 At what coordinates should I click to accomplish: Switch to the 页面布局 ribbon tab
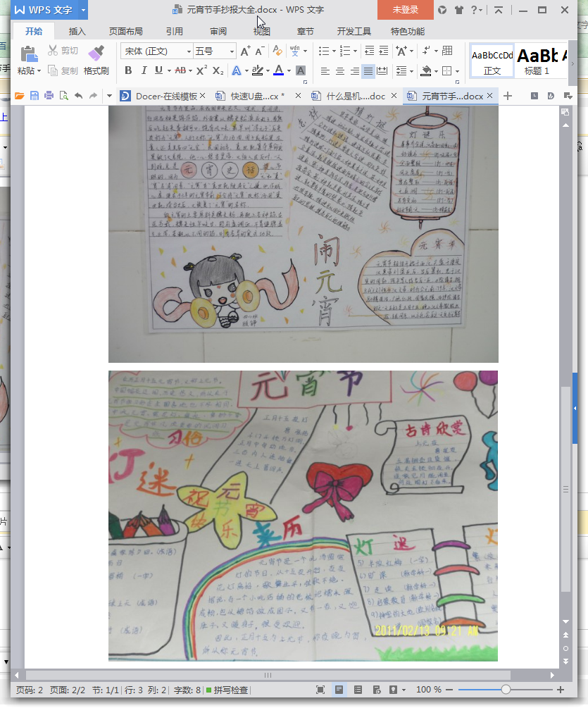click(126, 31)
